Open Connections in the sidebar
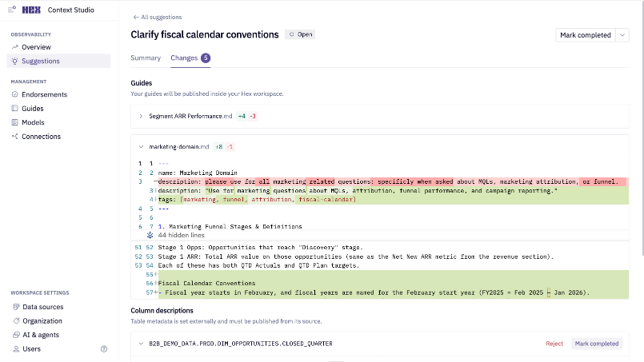 pos(40,137)
